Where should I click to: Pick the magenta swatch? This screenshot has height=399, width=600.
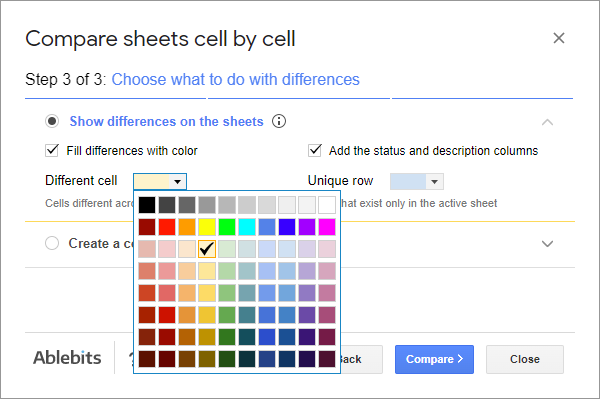pyautogui.click(x=327, y=227)
